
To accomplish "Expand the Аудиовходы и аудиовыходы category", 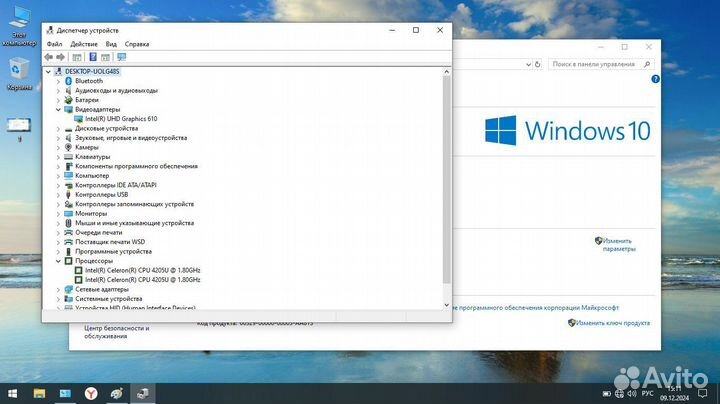I will pos(58,90).
